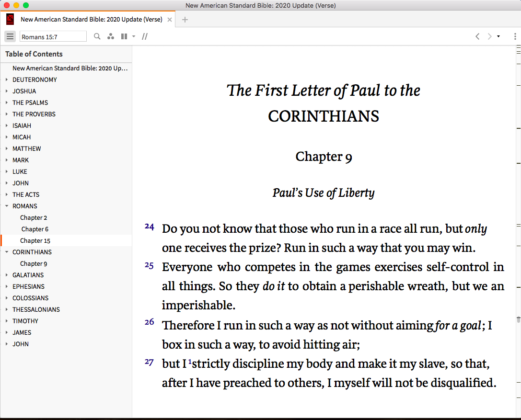The width and height of the screenshot is (521, 420).
Task: Go back with the left chevron
Action: (x=477, y=36)
